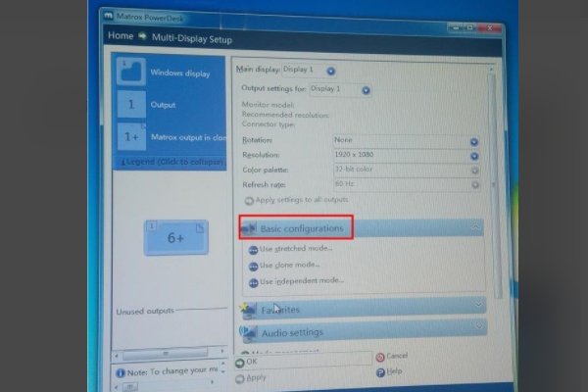Open the Main display dropdown

pyautogui.click(x=331, y=71)
